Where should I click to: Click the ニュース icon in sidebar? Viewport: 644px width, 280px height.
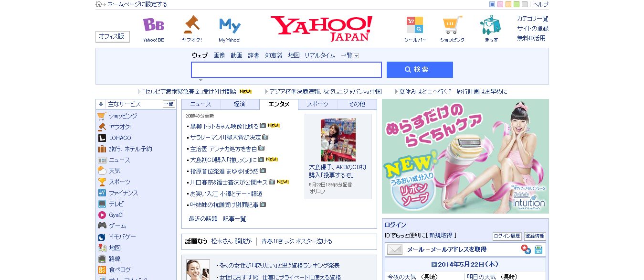coord(102,160)
